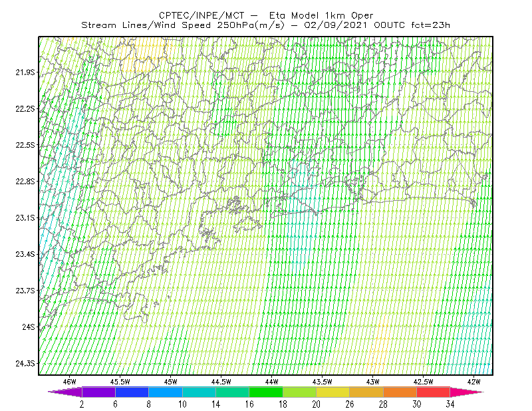Click the longitude label 46W
The height and width of the screenshot is (411, 532).
coord(70,382)
